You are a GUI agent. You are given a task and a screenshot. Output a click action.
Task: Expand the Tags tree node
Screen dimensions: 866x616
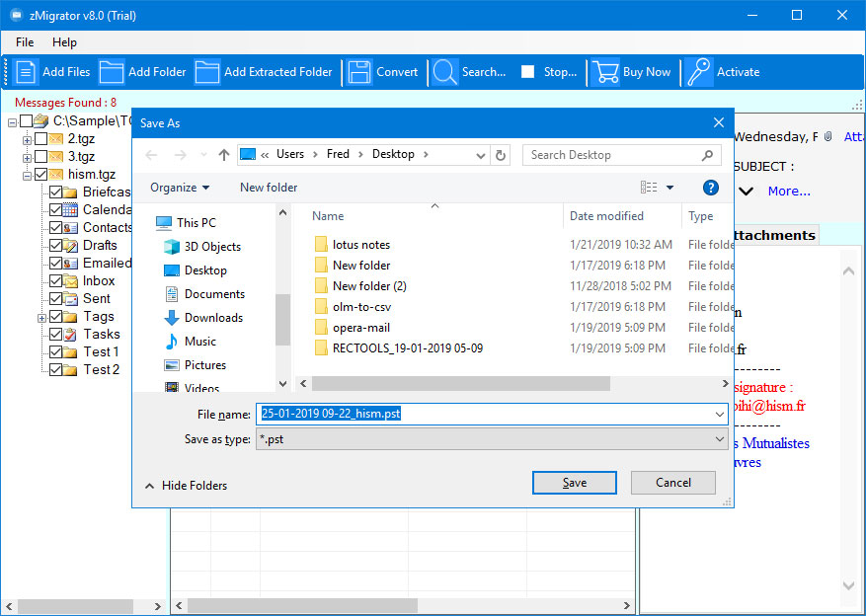[x=41, y=319]
